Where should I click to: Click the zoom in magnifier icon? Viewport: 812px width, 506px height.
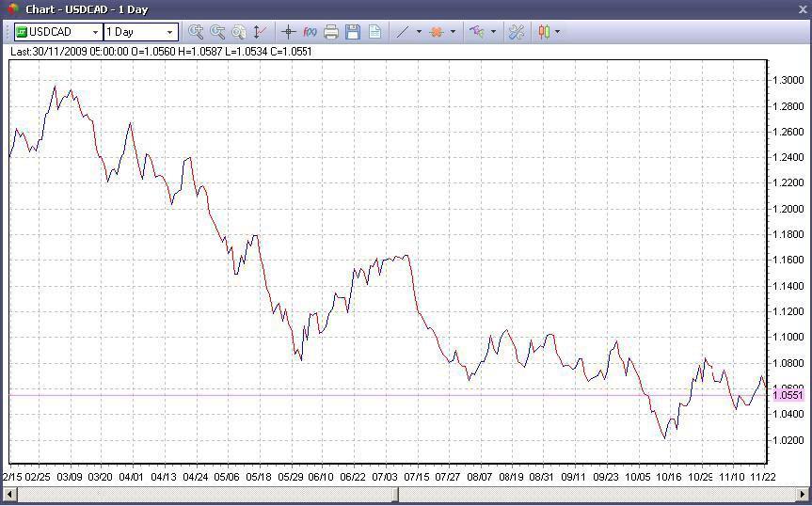click(x=196, y=32)
